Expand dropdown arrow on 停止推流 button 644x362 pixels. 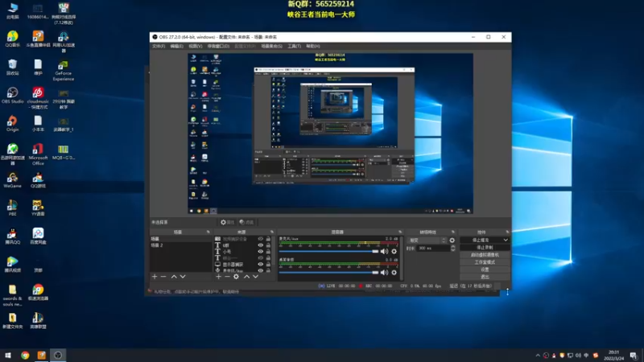pyautogui.click(x=506, y=240)
